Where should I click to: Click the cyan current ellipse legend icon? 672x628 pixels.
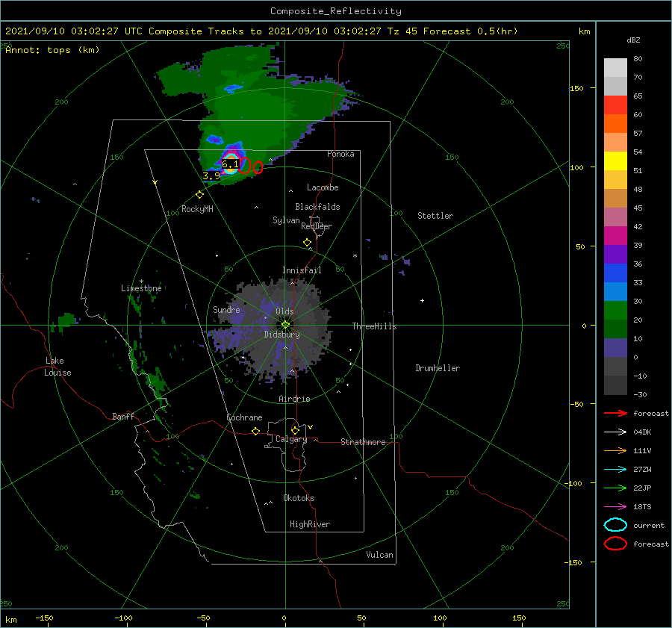coord(615,525)
